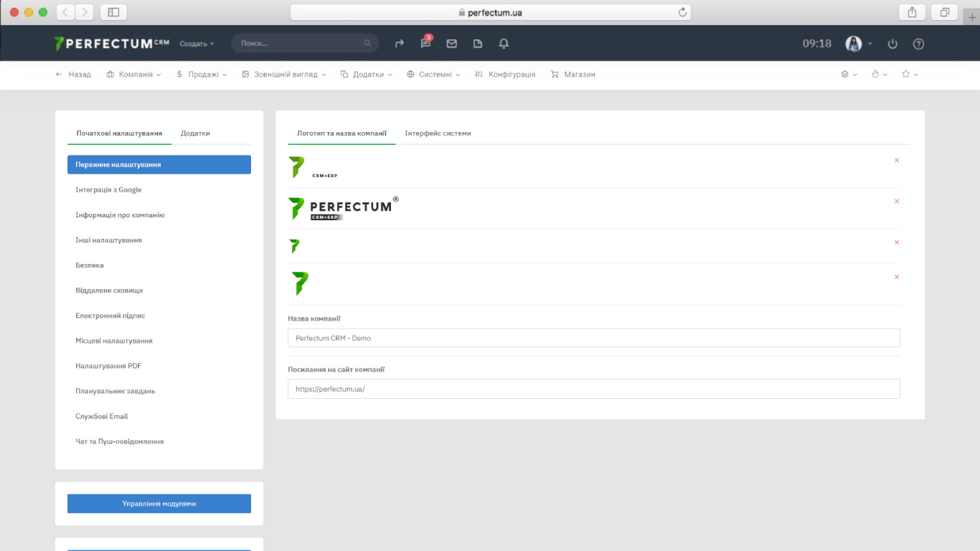Screen dimensions: 980x551
Task: Open notifications bell icon
Action: (504, 44)
